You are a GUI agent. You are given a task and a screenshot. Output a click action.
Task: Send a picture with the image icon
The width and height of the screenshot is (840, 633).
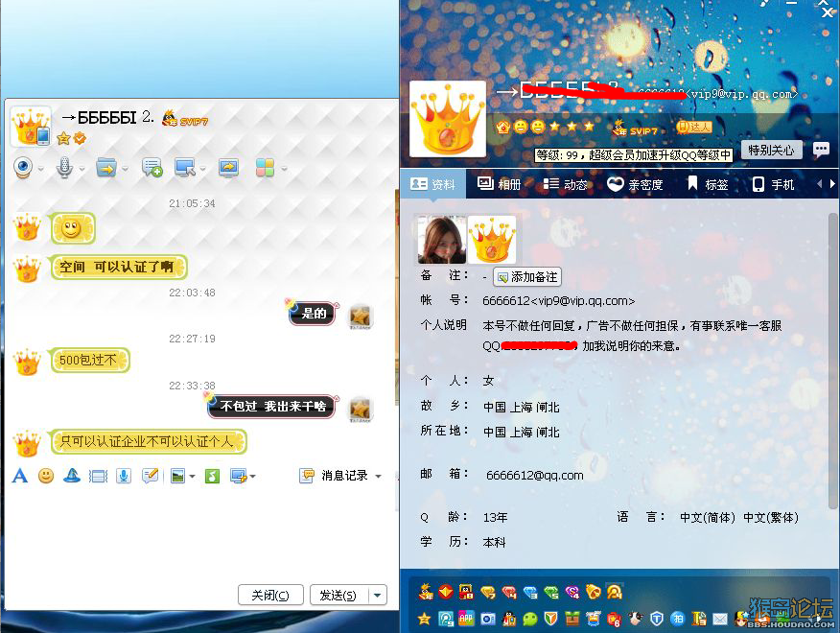[177, 476]
